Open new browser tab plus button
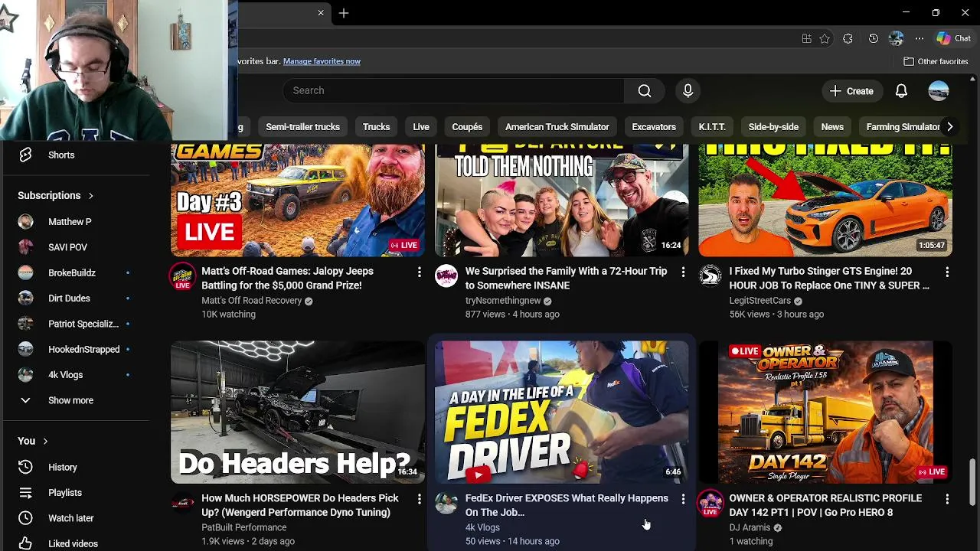980x551 pixels. [344, 13]
